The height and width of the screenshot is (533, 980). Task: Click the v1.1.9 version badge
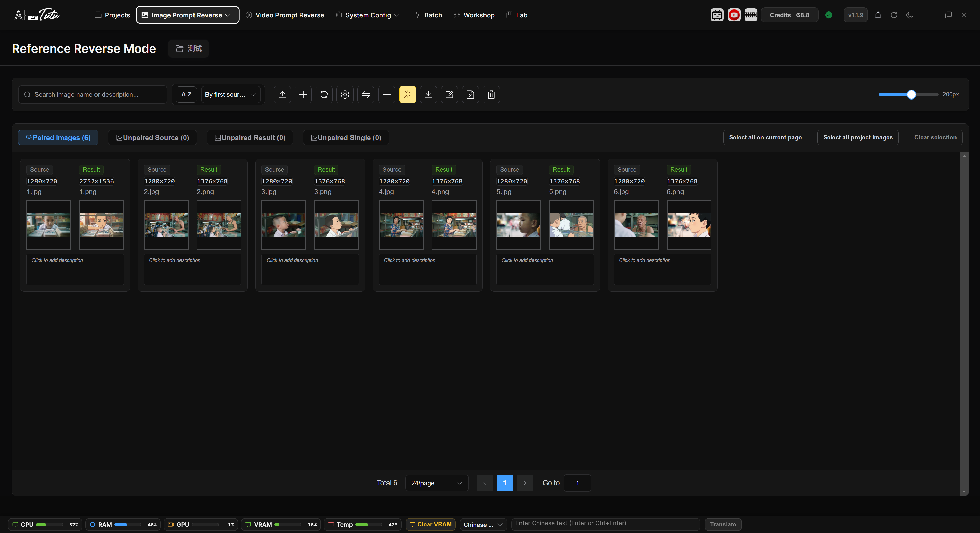coord(856,15)
